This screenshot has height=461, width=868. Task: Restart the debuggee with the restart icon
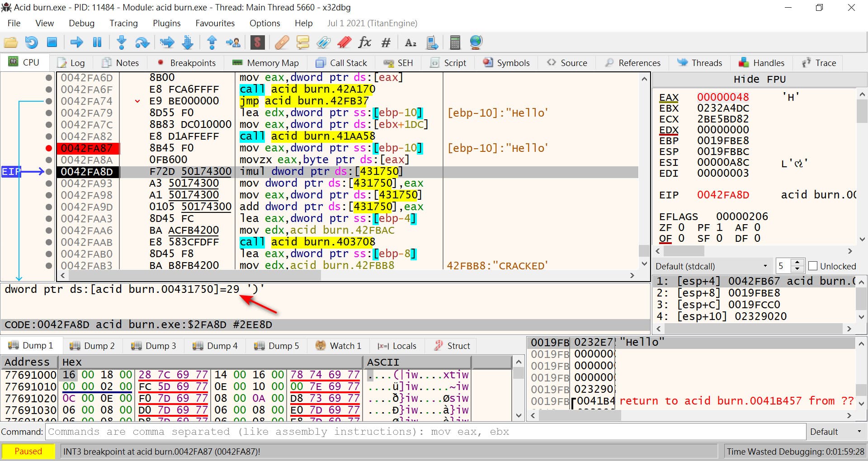(x=31, y=42)
